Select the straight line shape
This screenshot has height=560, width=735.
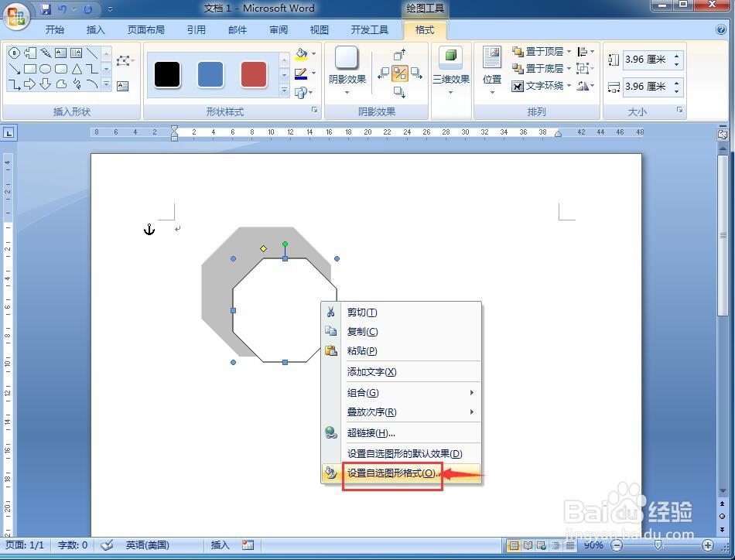click(x=92, y=53)
